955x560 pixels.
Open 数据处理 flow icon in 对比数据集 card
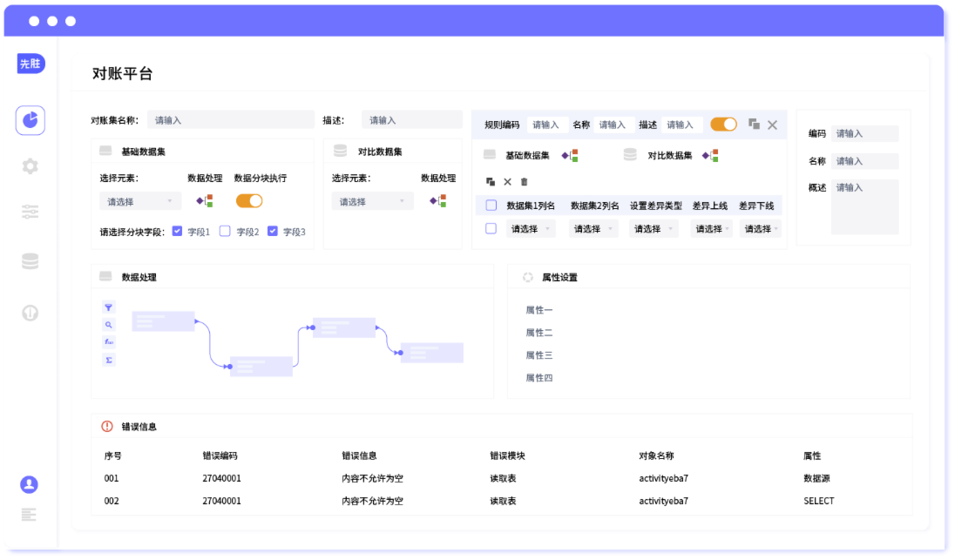[x=437, y=200]
